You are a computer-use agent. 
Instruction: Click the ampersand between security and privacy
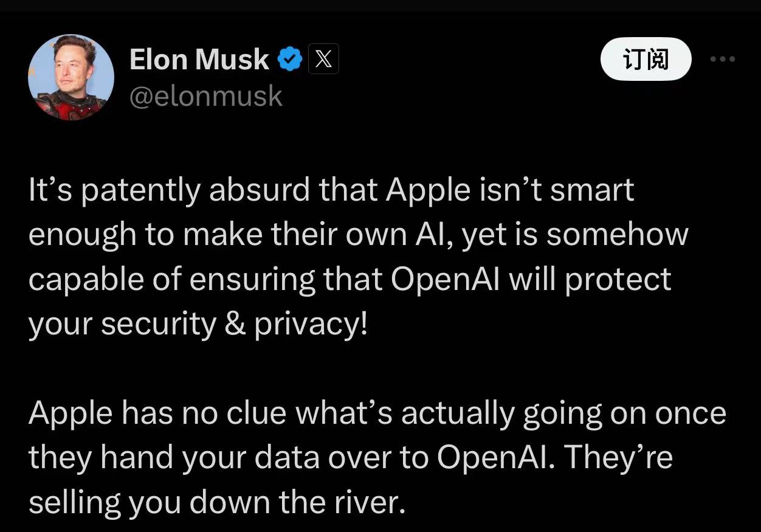coord(235,324)
